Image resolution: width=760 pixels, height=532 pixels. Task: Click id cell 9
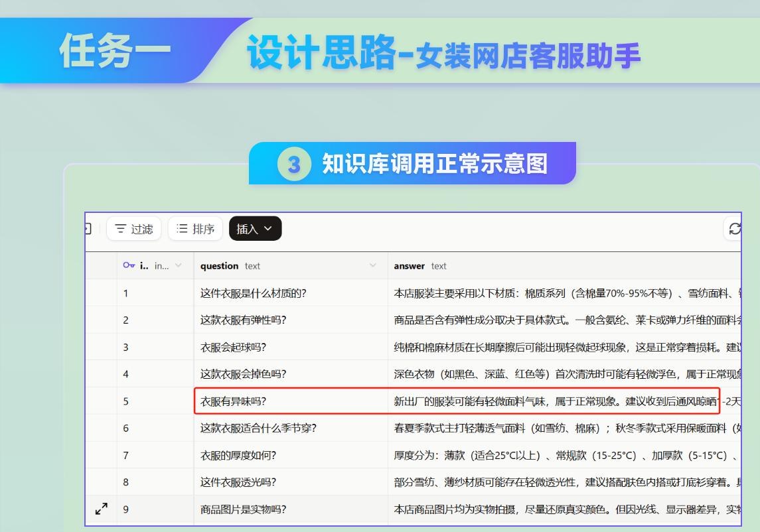(155, 509)
